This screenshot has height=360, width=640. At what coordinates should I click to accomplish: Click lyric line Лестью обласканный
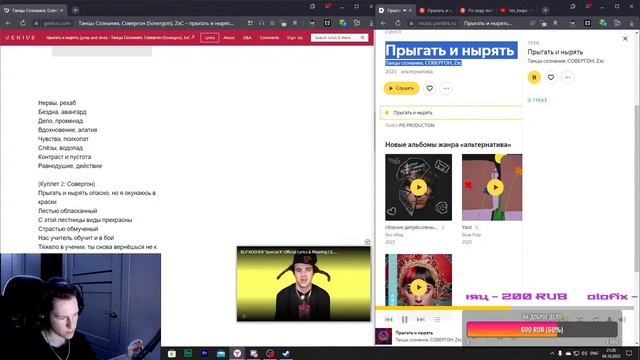pos(67,211)
